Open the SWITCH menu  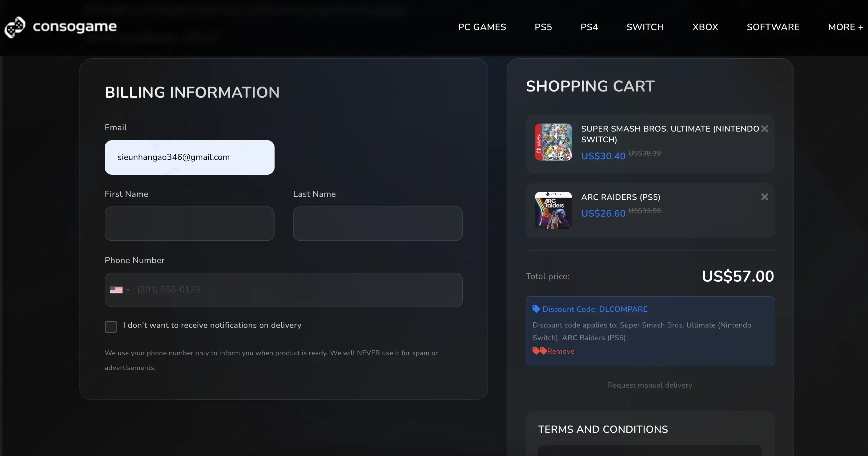click(645, 27)
